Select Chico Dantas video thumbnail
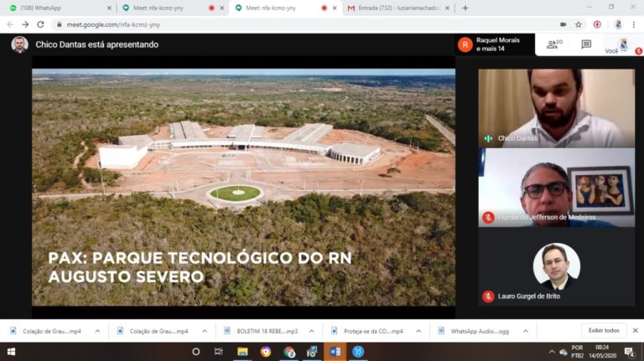The image size is (644, 361). (x=556, y=107)
